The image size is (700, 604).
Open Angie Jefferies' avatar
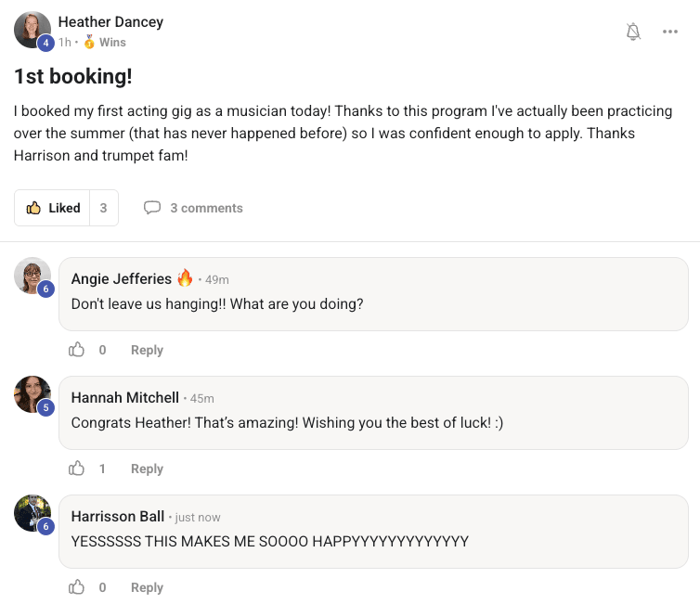(32, 276)
